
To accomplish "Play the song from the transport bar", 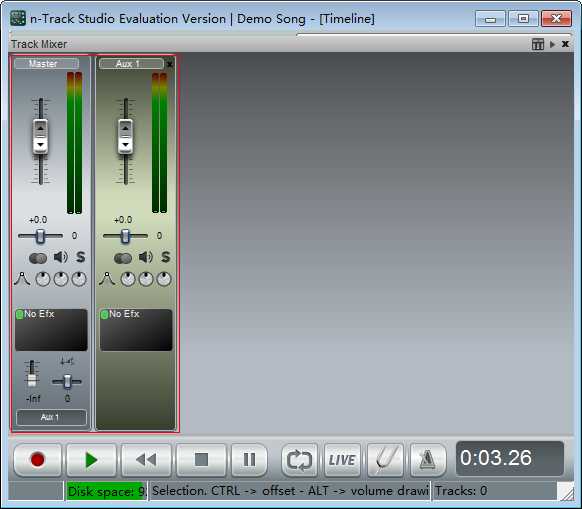I will point(91,460).
